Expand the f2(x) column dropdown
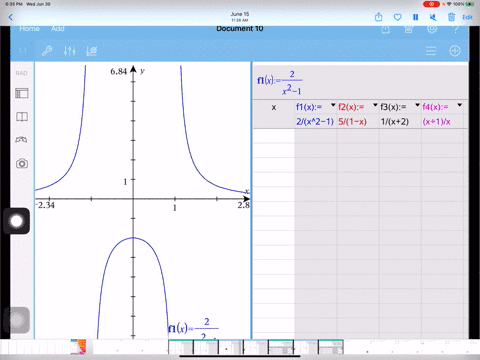Viewport: 480px width, 360px height. pyautogui.click(x=375, y=105)
